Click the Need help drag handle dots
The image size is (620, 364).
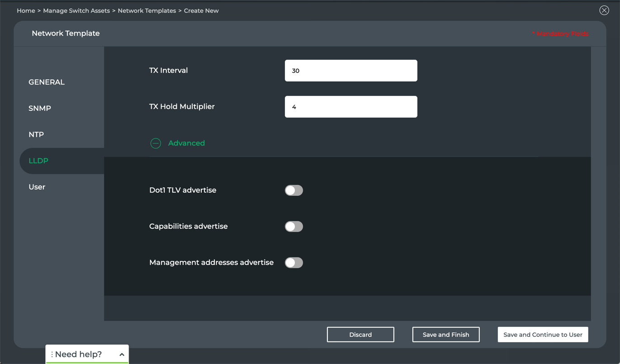[52, 355]
